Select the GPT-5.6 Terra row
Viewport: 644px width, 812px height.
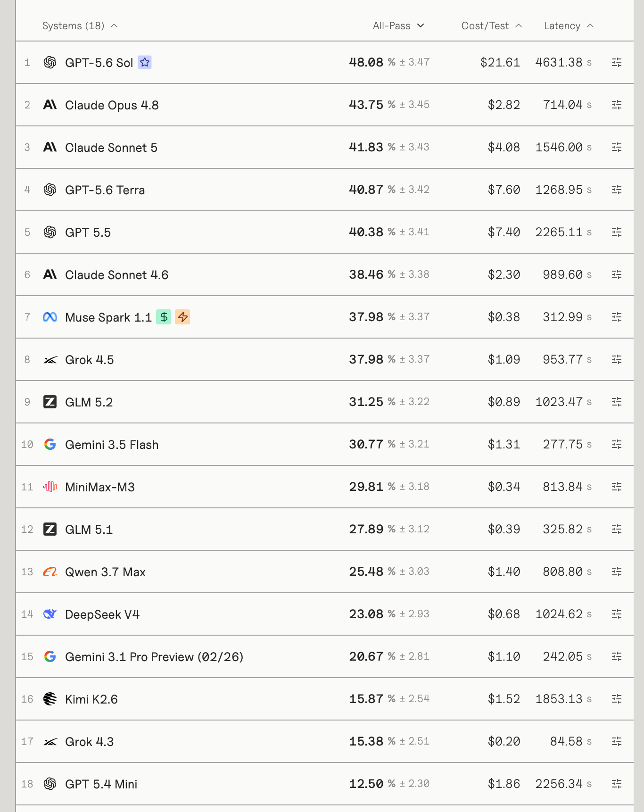pyautogui.click(x=325, y=190)
